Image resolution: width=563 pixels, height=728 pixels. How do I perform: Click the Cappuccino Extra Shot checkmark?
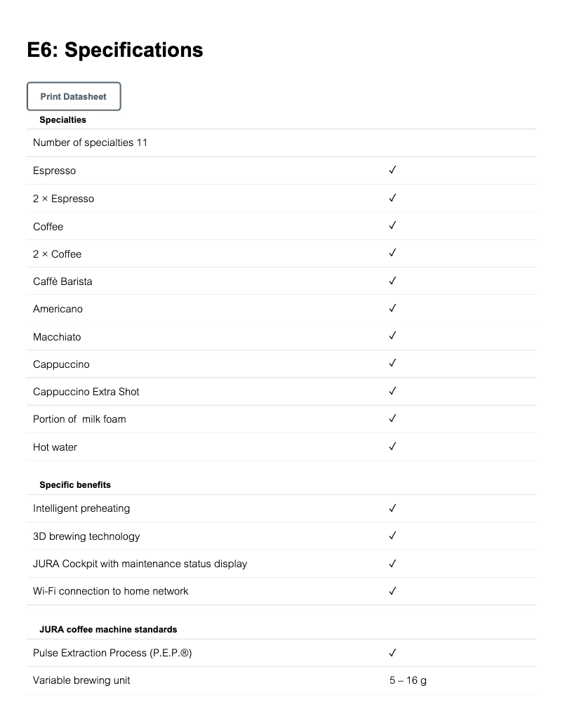pyautogui.click(x=393, y=391)
